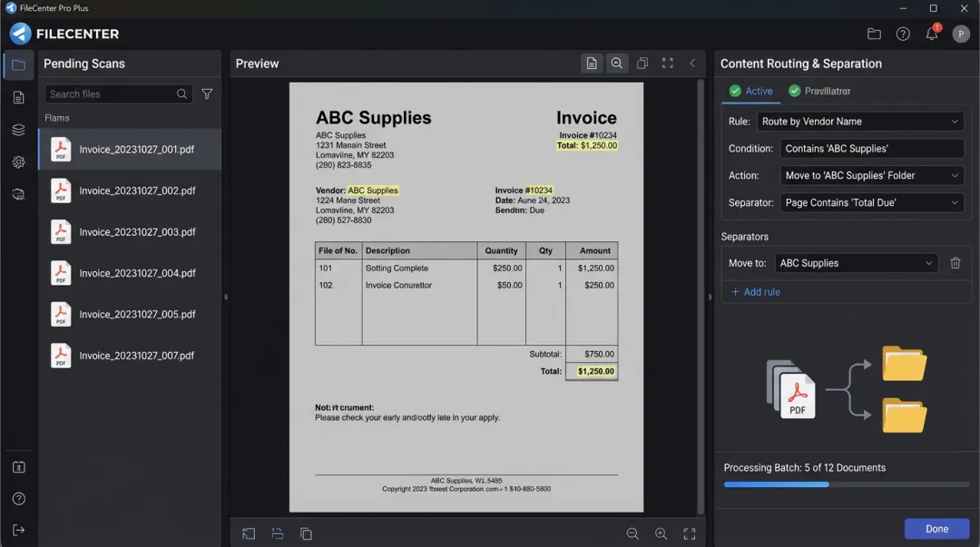Image resolution: width=980 pixels, height=547 pixels.
Task: Open the settings gear in left sidebar
Action: pos(18,161)
